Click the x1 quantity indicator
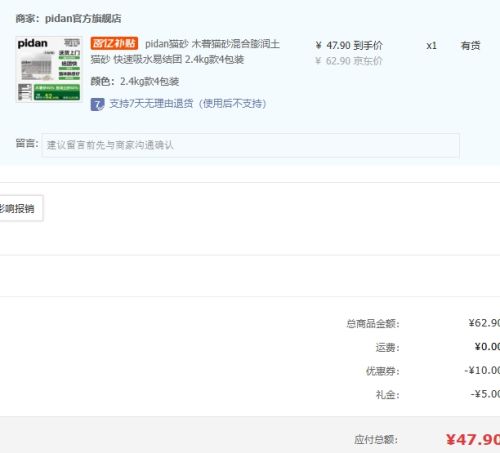 click(431, 46)
